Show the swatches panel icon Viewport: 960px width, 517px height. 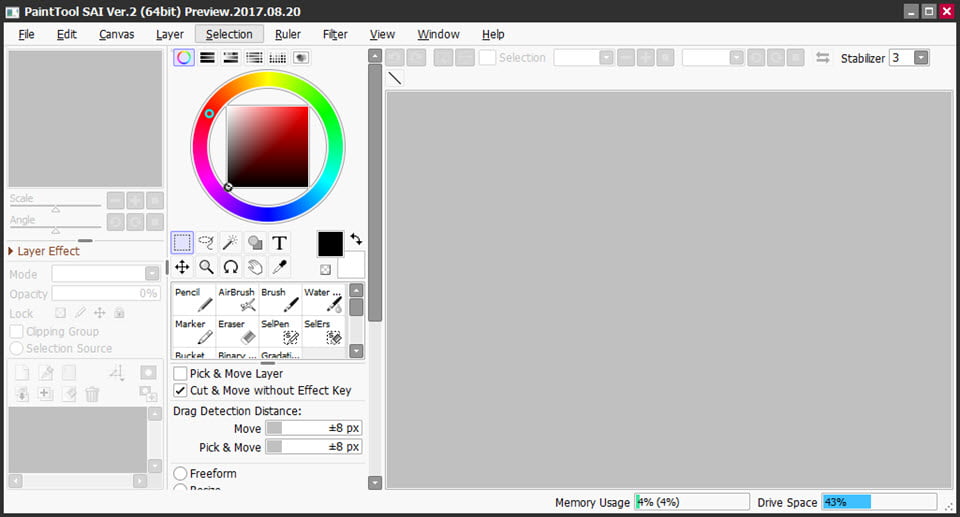click(277, 58)
